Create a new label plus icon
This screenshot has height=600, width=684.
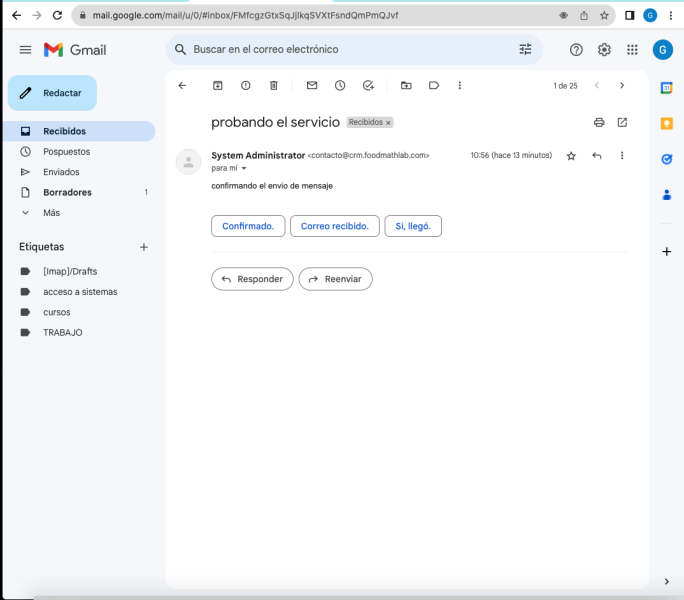coord(144,247)
